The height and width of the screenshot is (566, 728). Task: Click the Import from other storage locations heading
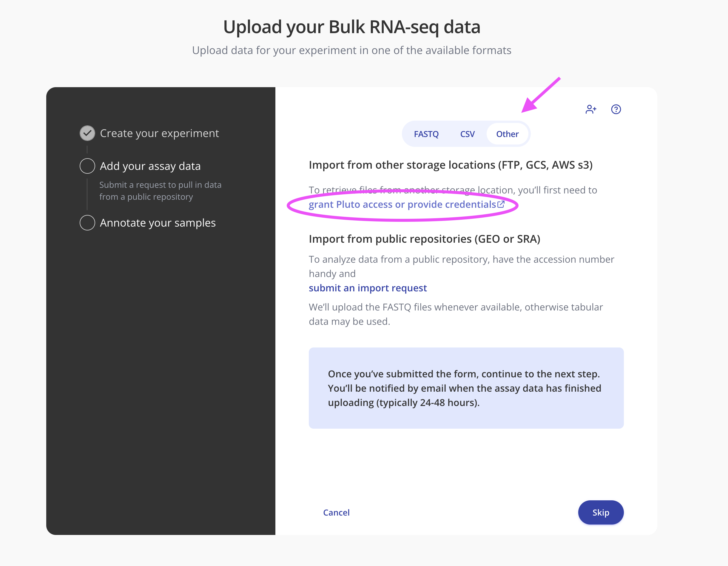coord(451,165)
